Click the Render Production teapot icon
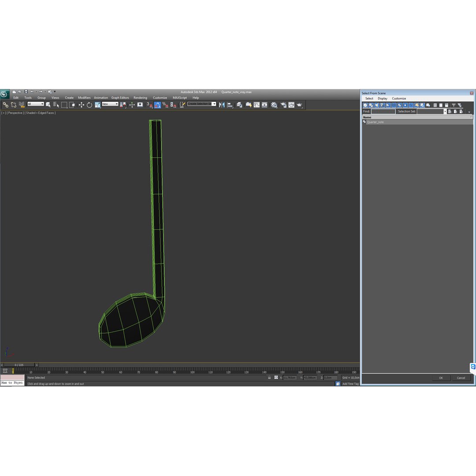This screenshot has width=476, height=476. point(300,105)
